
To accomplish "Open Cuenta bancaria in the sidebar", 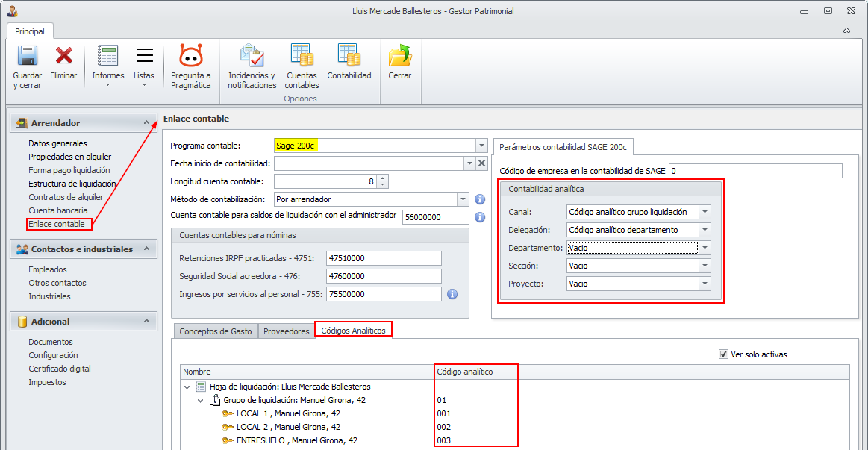I will pos(58,210).
